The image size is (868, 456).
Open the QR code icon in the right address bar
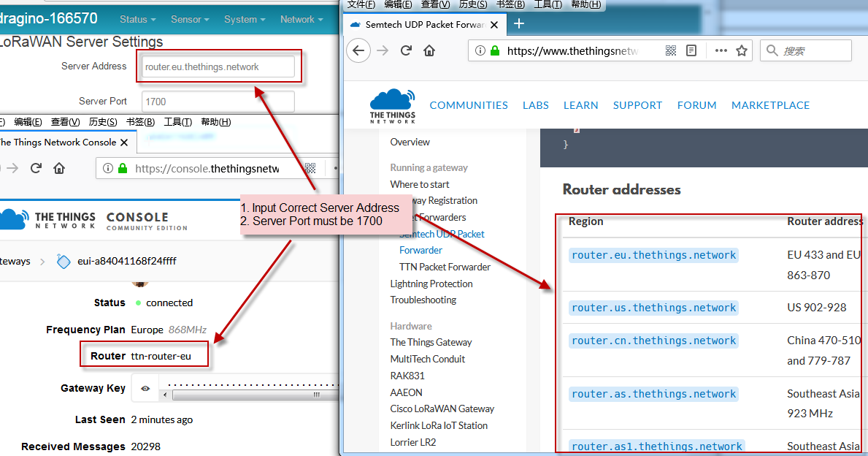(x=670, y=50)
